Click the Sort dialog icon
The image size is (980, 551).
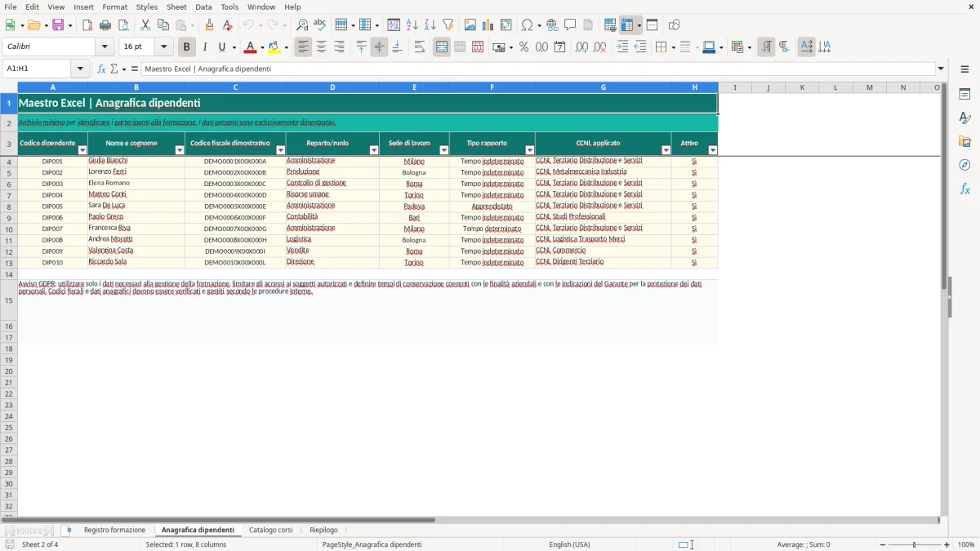pyautogui.click(x=394, y=25)
